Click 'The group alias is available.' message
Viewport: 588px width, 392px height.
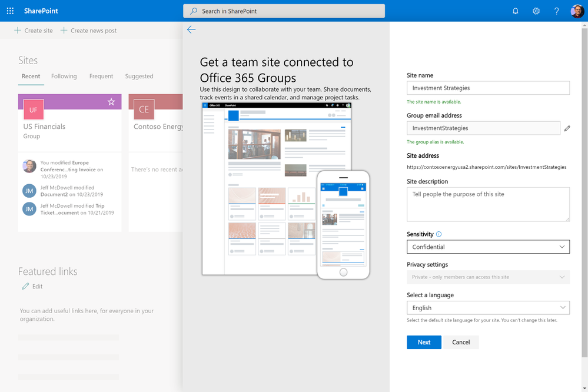(436, 142)
